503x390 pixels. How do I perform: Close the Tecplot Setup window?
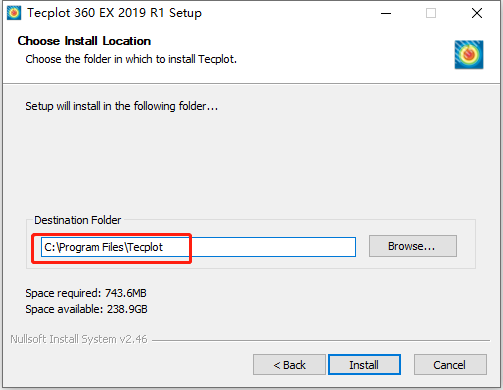point(477,13)
